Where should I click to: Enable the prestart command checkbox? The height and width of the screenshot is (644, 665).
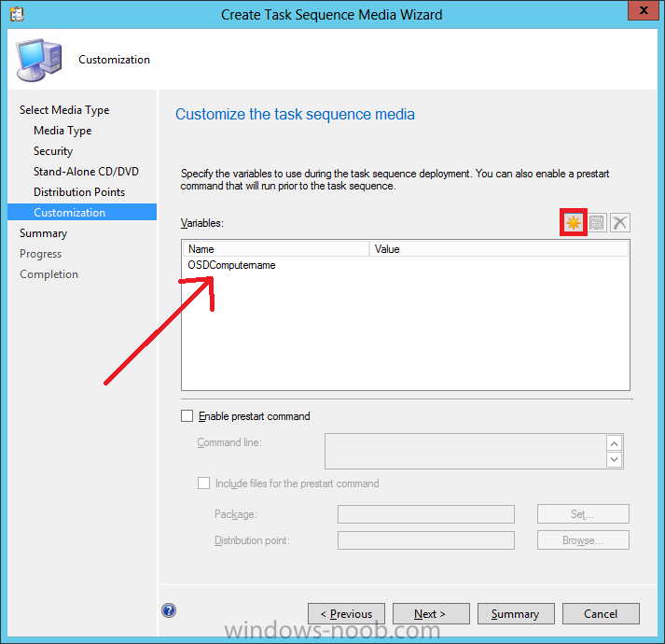coord(187,415)
